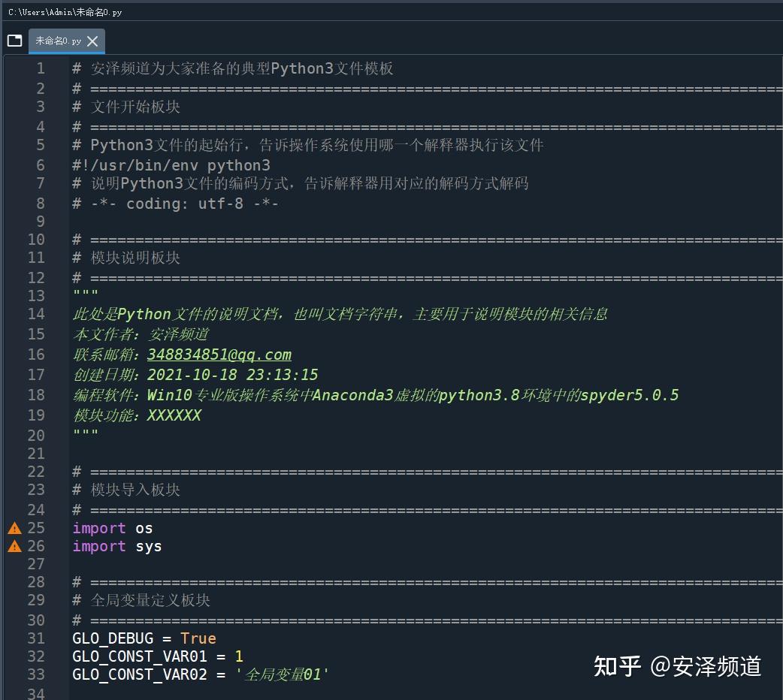
Task: Open the 348834851@qq.com email link
Action: 219,355
